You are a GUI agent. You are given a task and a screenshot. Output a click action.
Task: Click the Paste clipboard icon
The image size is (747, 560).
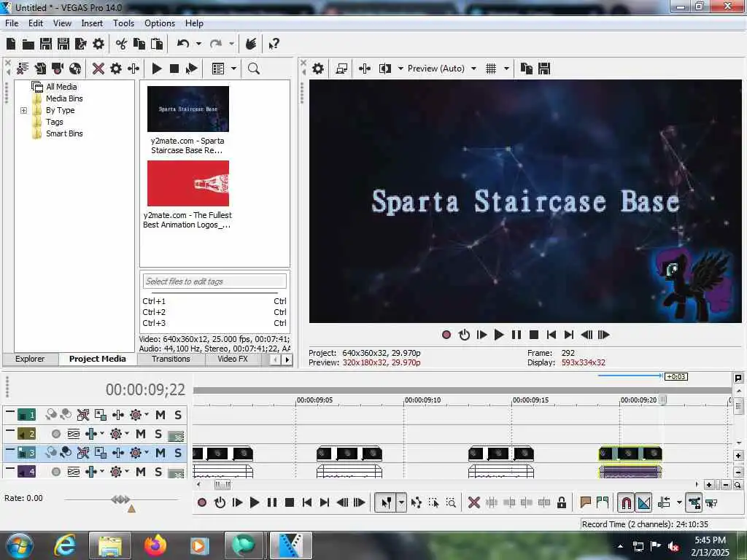coord(157,44)
